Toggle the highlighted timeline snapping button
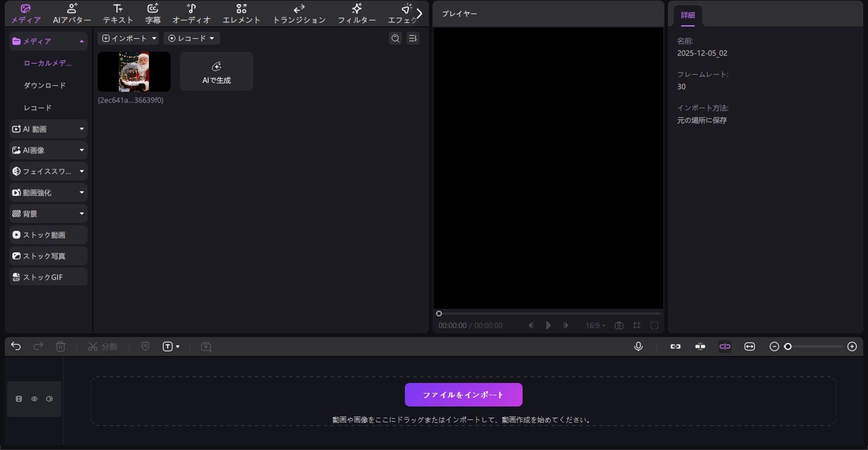Viewport: 868px width, 450px height. pos(724,346)
